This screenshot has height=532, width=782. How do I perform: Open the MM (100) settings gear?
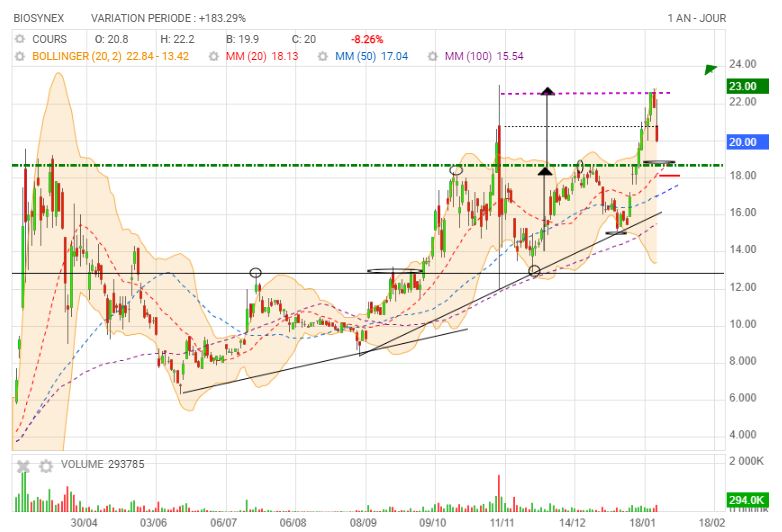(432, 56)
